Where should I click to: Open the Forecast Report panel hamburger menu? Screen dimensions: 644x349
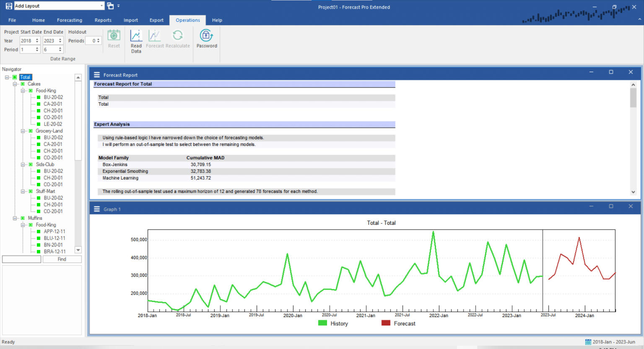[97, 75]
